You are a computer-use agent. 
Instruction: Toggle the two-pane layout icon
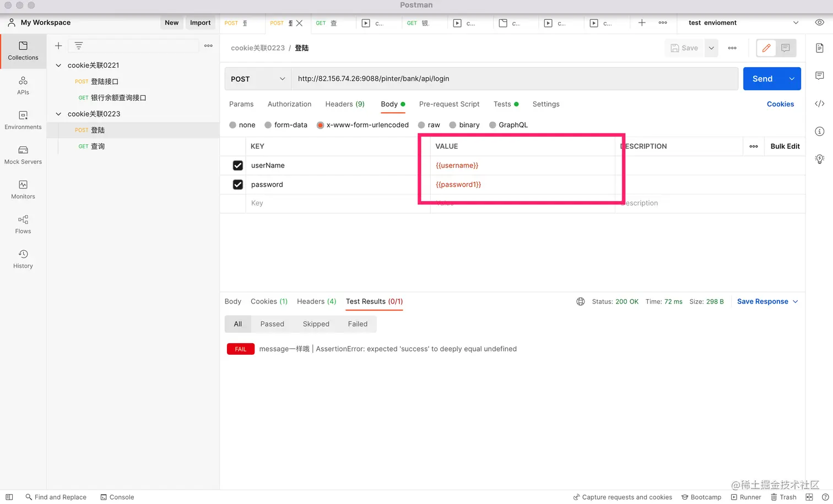[809, 497]
